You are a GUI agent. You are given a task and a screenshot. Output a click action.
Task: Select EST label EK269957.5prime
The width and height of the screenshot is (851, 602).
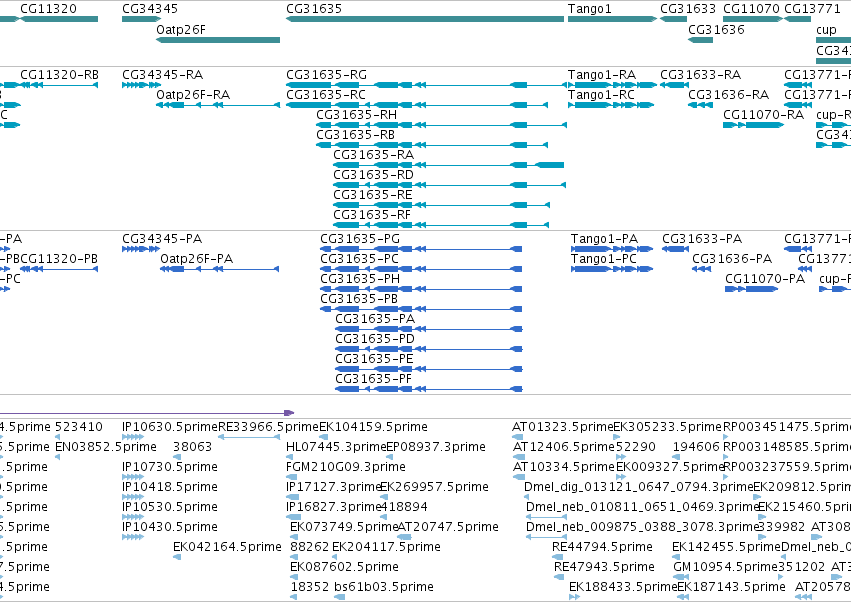point(435,487)
